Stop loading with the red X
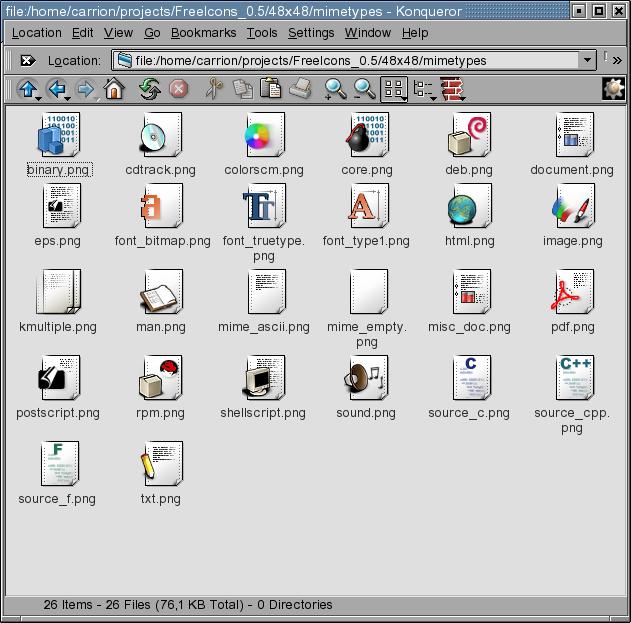 (x=179, y=89)
